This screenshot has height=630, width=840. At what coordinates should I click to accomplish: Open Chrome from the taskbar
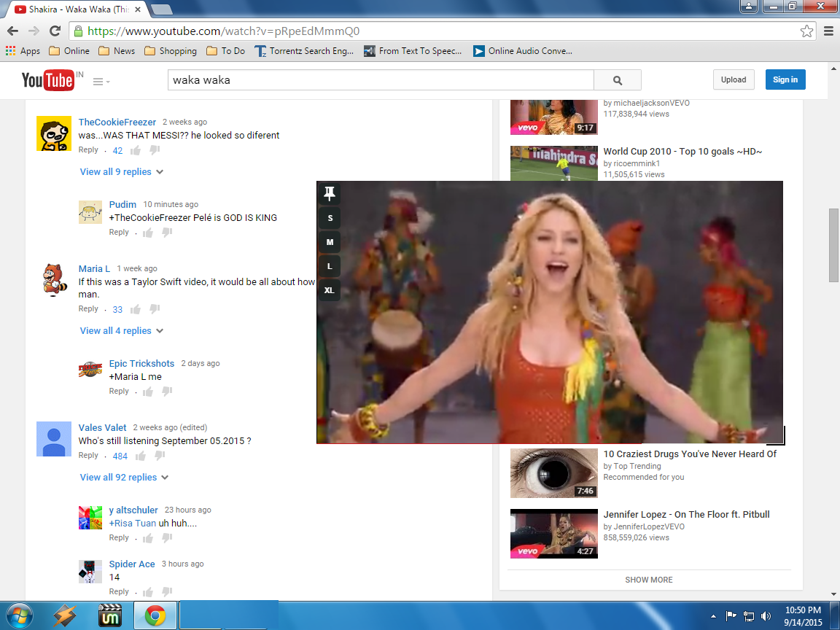tap(155, 615)
